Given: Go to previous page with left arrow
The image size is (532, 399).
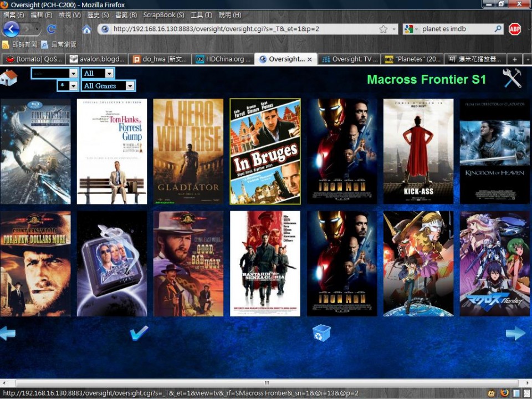Looking at the screenshot, I should (x=7, y=333).
